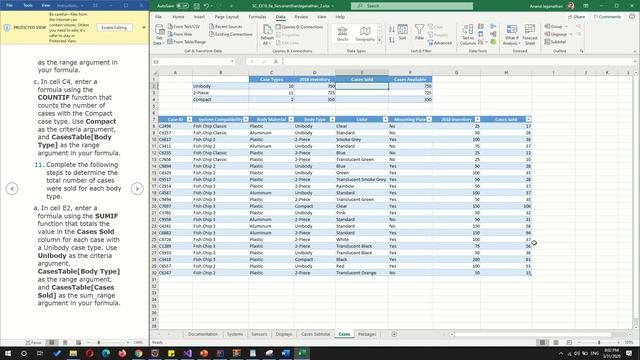Save workbook from quick access toolbar

pyautogui.click(x=197, y=6)
